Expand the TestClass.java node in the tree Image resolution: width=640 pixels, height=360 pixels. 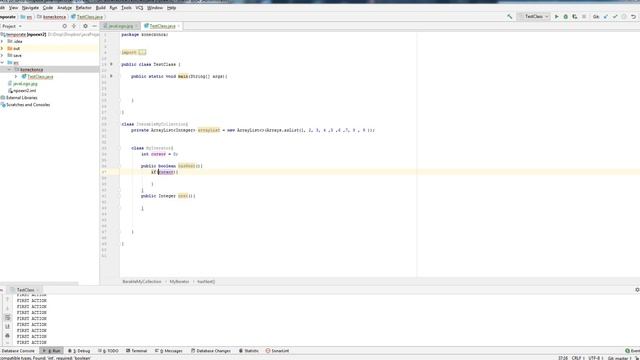pos(16,76)
